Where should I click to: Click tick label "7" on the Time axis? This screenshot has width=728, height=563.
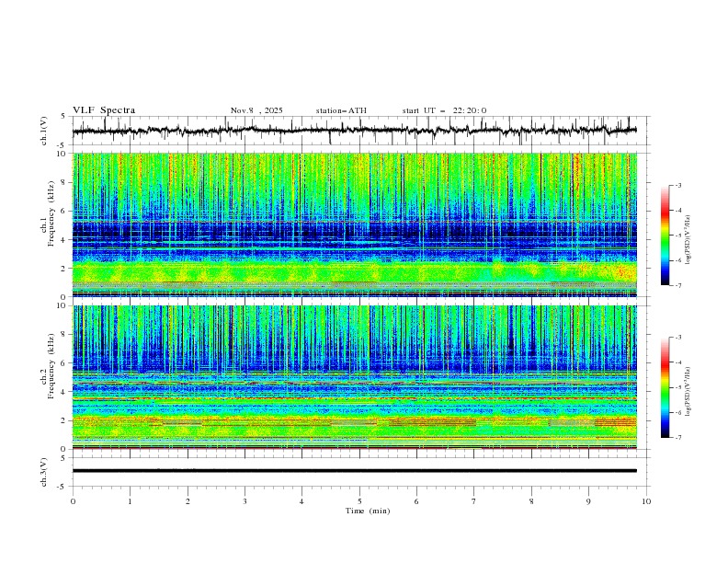[473, 501]
